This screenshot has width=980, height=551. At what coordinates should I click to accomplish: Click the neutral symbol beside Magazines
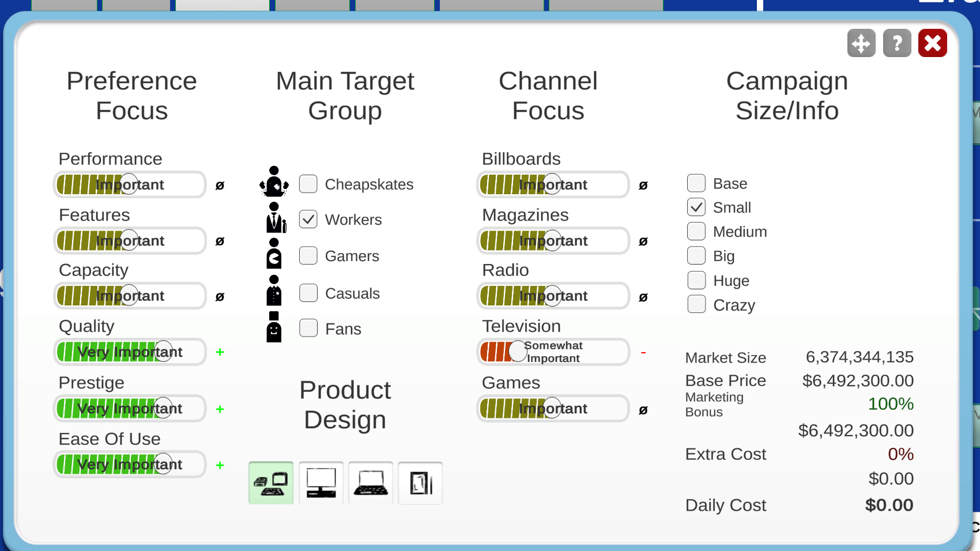(x=643, y=241)
